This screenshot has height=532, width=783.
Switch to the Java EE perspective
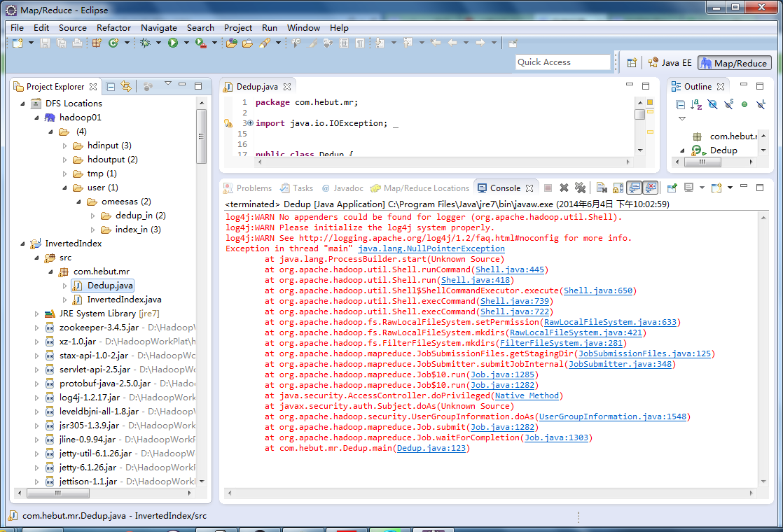point(670,63)
